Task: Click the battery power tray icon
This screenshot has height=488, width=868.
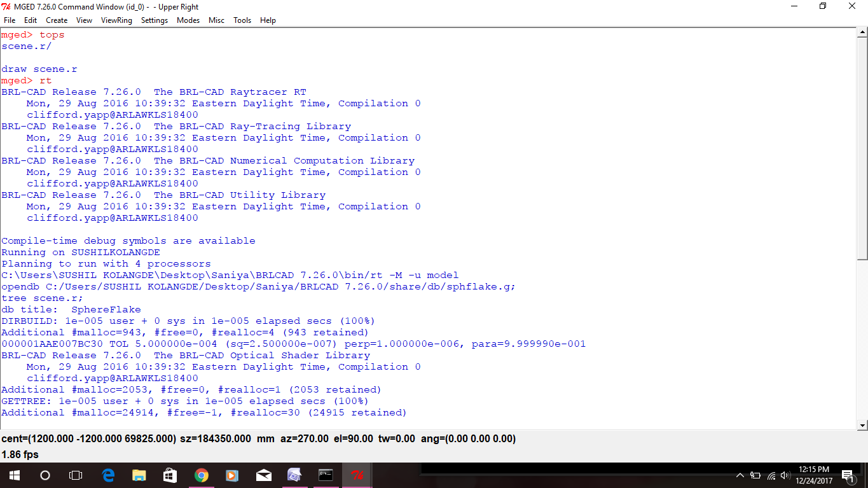Action: [755, 475]
